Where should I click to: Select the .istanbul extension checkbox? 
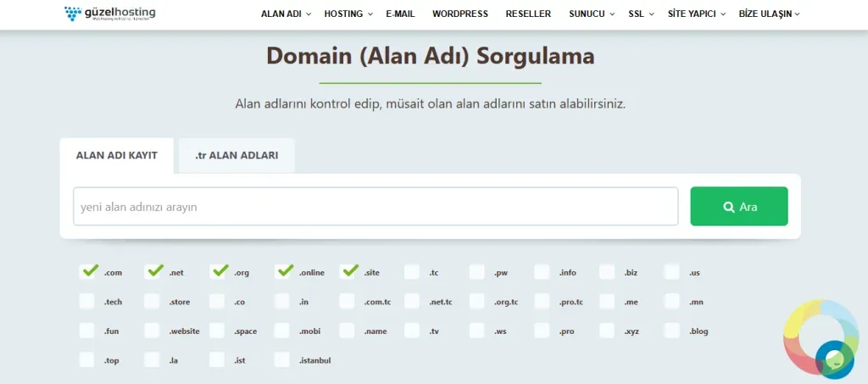282,360
